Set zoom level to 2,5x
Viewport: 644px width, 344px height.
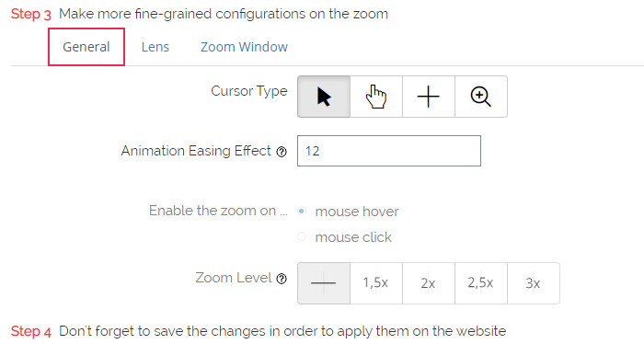click(x=481, y=283)
